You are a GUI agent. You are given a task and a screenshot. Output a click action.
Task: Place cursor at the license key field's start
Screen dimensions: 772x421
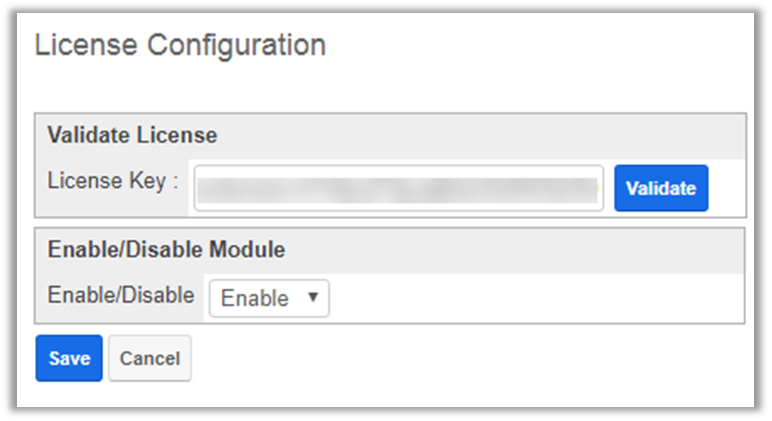point(201,188)
